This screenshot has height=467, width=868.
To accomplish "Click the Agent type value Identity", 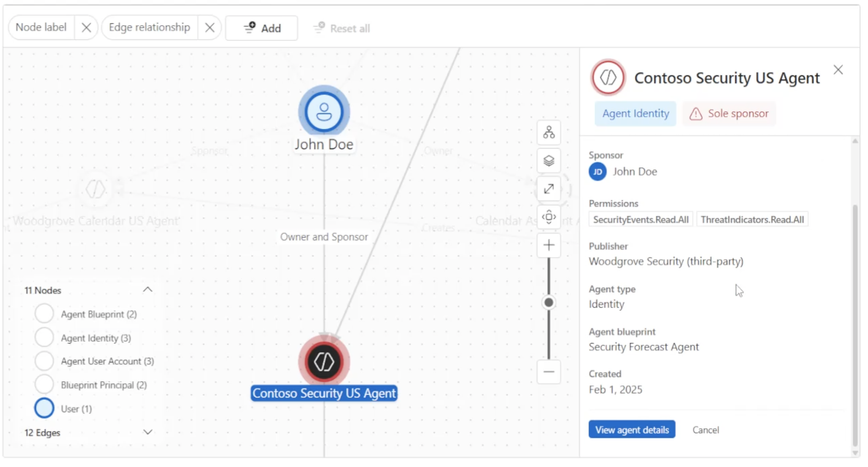I will click(607, 304).
